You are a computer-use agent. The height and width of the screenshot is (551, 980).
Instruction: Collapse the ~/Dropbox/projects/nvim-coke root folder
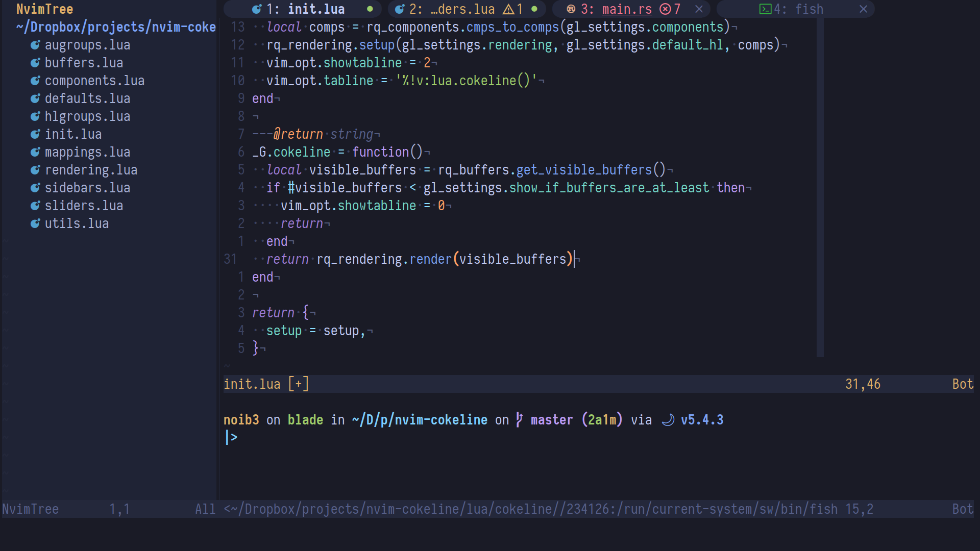click(116, 27)
